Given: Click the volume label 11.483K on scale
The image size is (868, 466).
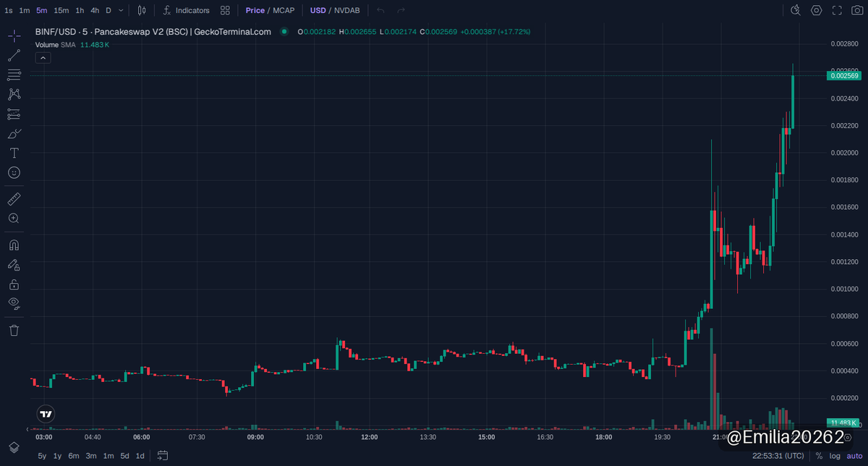Looking at the screenshot, I should [x=843, y=423].
